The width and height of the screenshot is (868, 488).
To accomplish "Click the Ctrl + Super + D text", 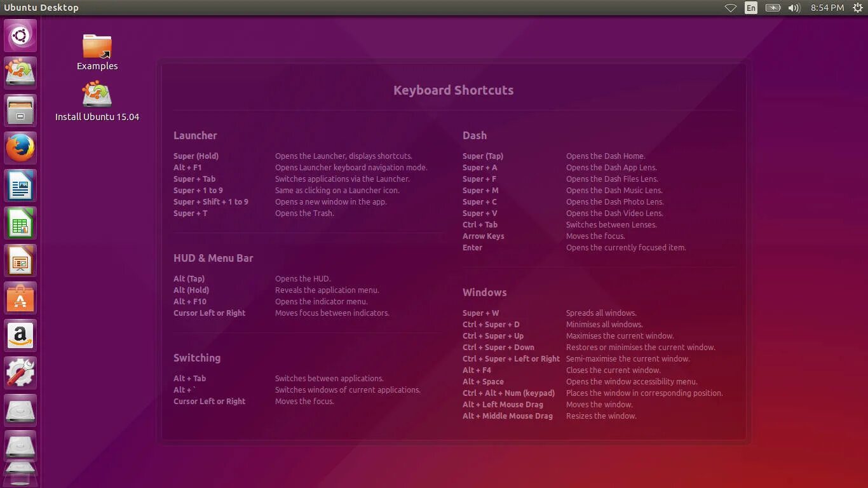I will 491,325.
